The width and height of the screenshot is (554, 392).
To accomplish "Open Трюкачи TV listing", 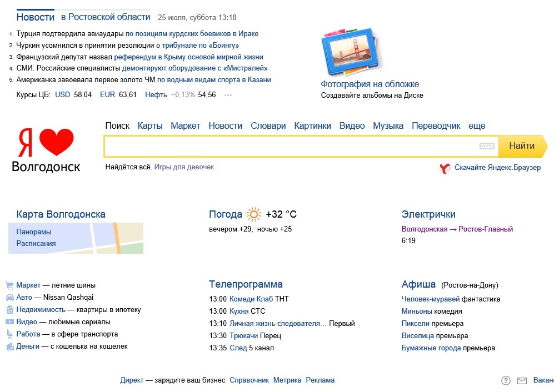I will (x=244, y=336).
